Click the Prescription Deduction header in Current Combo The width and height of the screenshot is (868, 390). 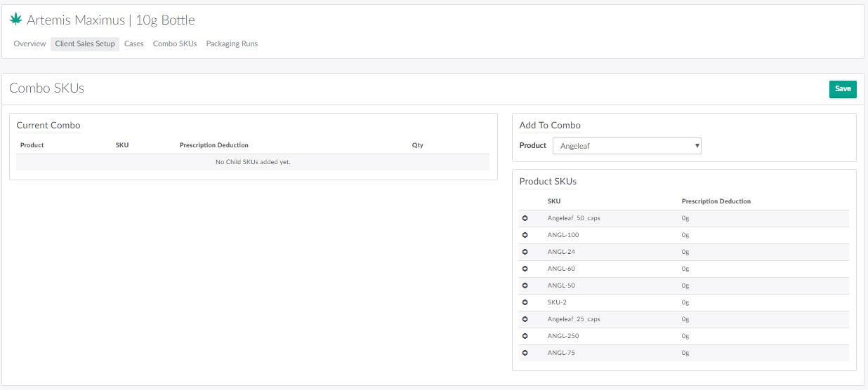(x=214, y=145)
